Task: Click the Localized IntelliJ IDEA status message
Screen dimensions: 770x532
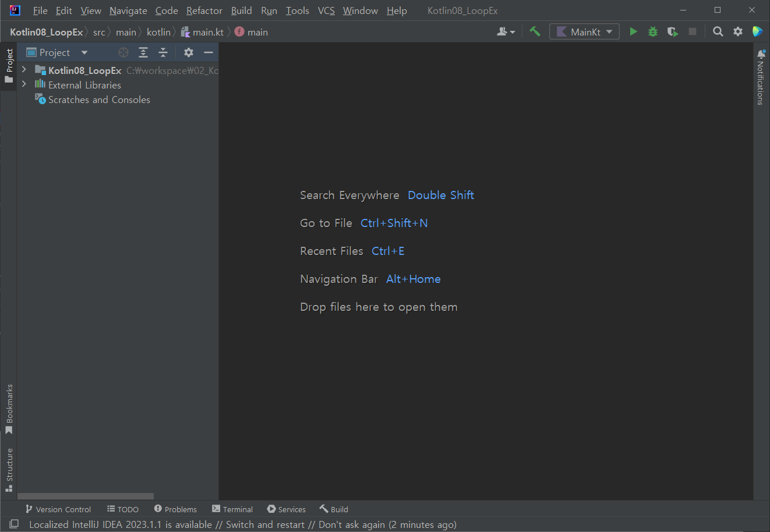Action: coord(243,524)
